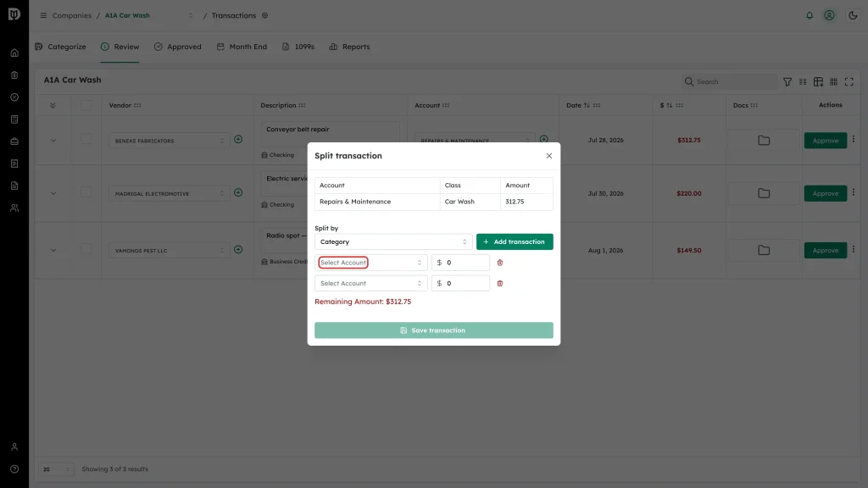Open the Split by Category dropdown
Viewport: 868px width, 488px height.
coord(393,241)
